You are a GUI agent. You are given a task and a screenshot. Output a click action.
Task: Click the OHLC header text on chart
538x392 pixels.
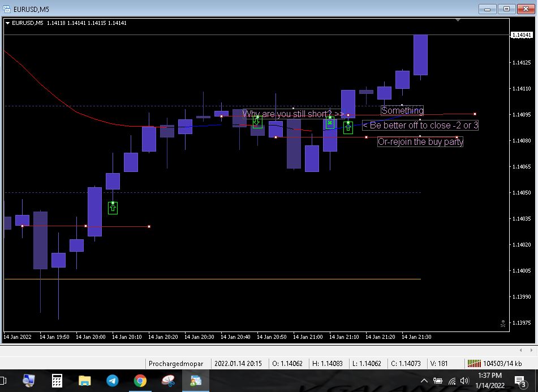tap(87, 23)
